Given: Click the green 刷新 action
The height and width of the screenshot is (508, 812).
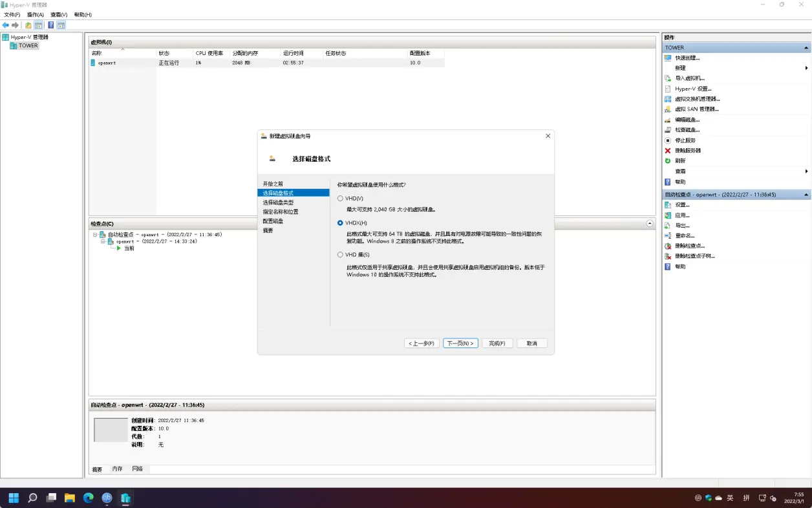Looking at the screenshot, I should click(680, 161).
